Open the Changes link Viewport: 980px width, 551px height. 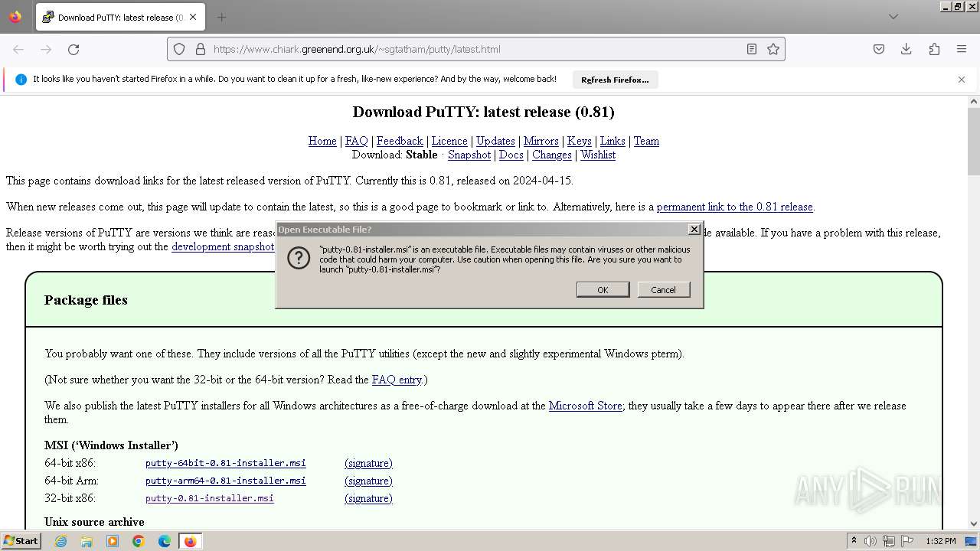pyautogui.click(x=552, y=155)
